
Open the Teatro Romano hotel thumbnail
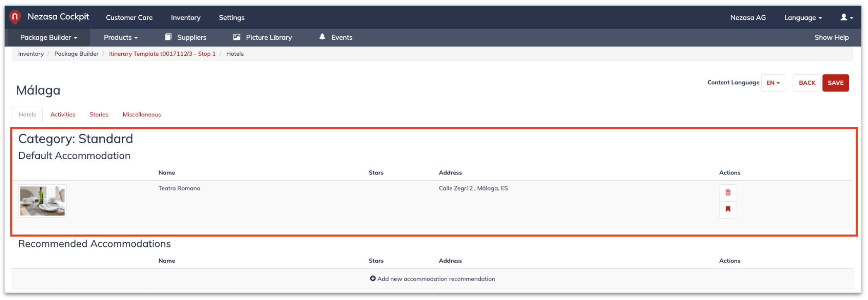[43, 202]
